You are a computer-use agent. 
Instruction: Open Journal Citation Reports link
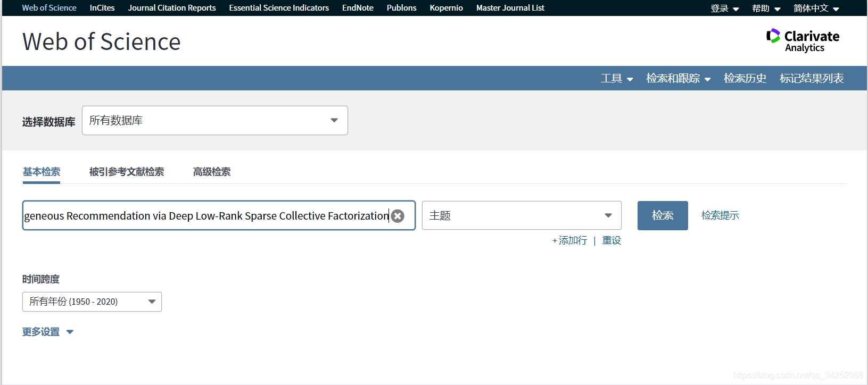172,8
